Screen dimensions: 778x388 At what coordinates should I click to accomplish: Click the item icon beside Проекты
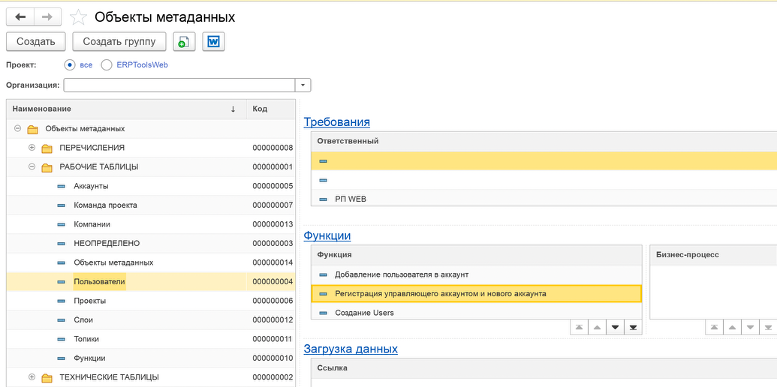pyautogui.click(x=61, y=301)
